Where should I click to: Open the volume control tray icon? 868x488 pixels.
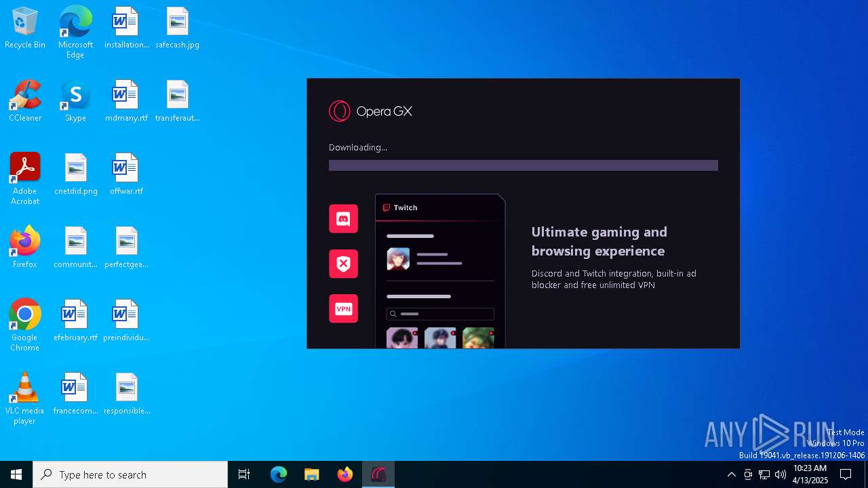(x=781, y=474)
